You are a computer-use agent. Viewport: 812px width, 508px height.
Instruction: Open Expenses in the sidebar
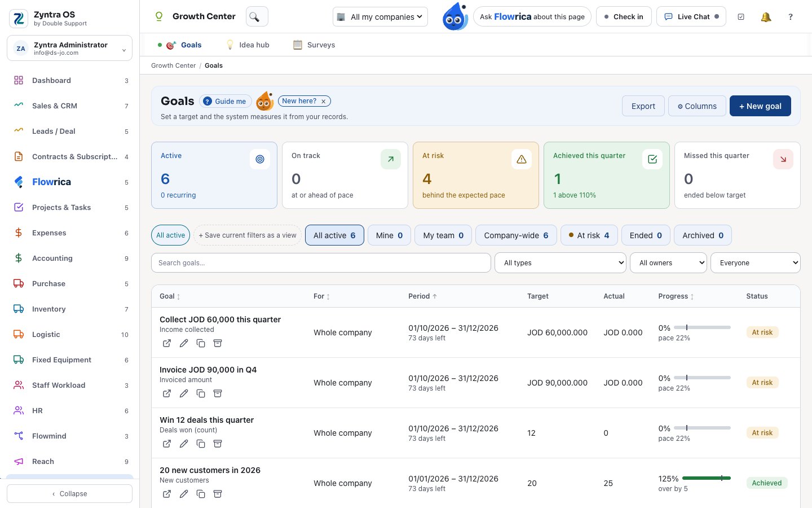pyautogui.click(x=70, y=233)
